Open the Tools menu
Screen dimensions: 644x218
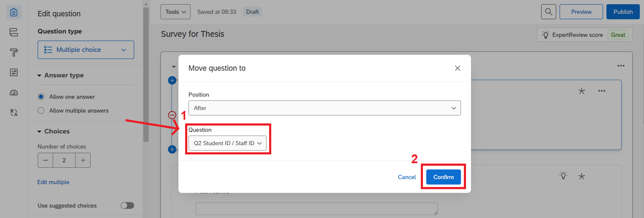[175, 12]
